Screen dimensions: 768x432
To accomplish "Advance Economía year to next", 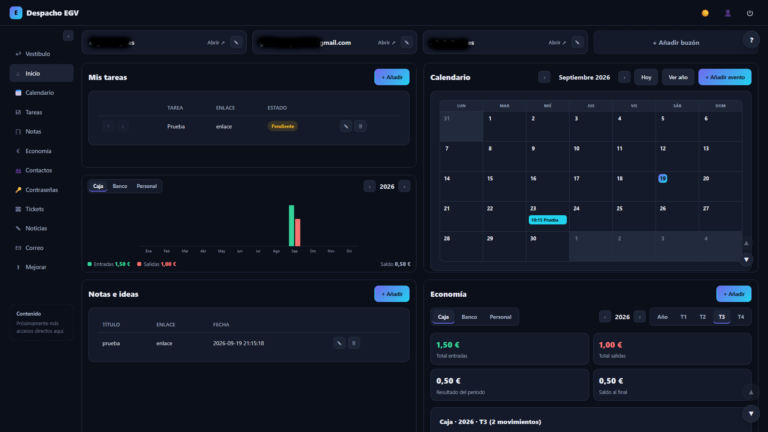I will pos(639,317).
